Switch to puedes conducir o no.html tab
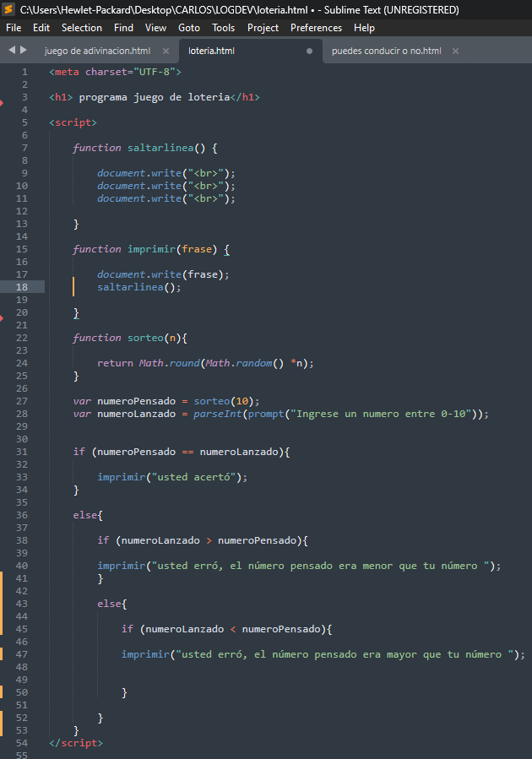 click(386, 52)
